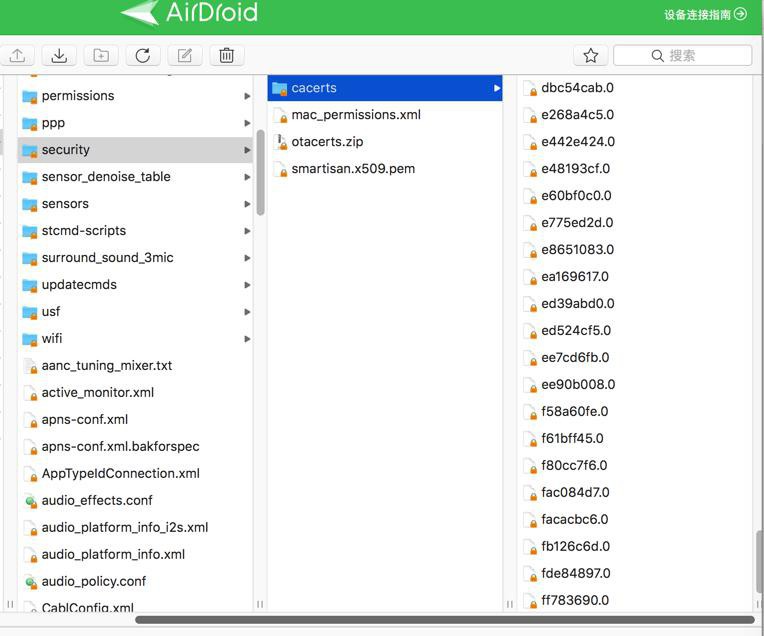Click the facacbc6.0 file icon

[x=530, y=520]
